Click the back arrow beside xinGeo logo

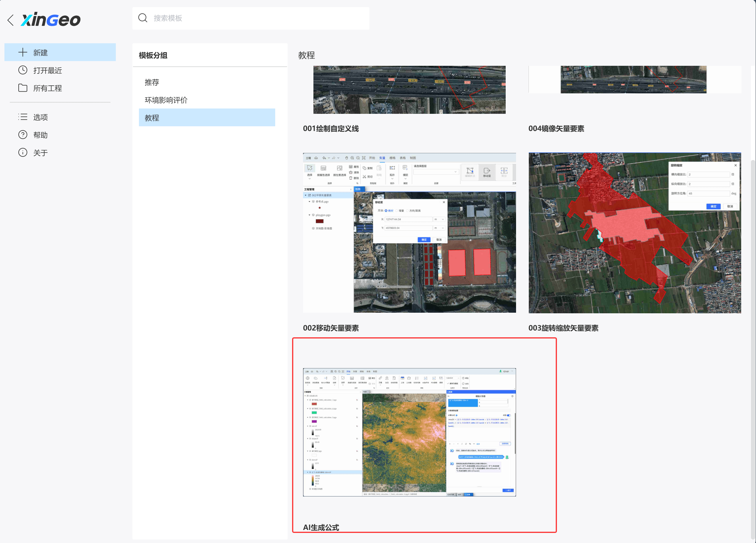[x=11, y=20]
